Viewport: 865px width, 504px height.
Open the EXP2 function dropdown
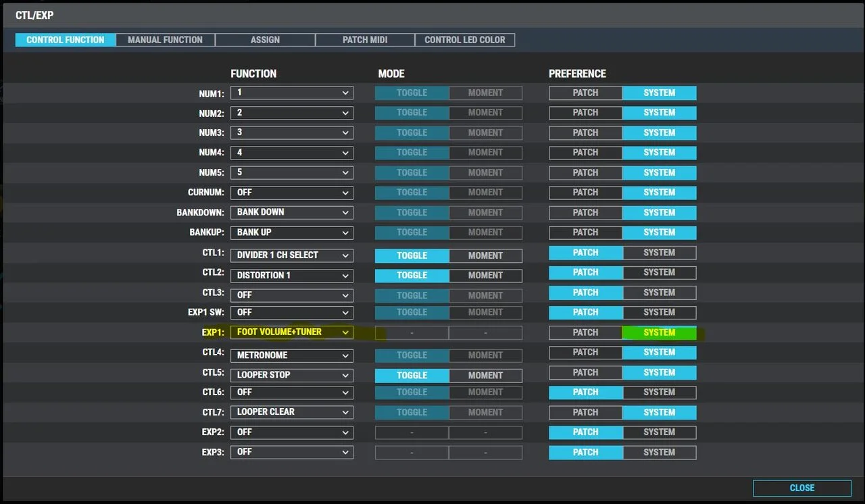291,432
